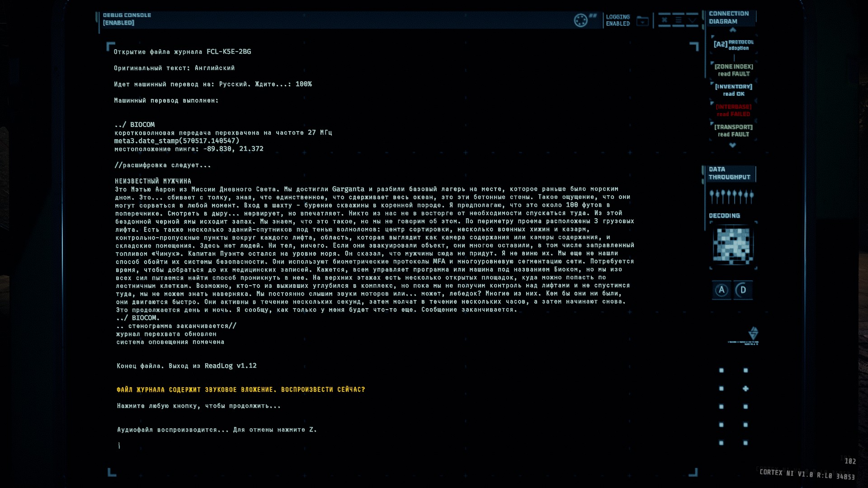The image size is (868, 488).
Task: Open the three-line list icon
Action: (678, 20)
